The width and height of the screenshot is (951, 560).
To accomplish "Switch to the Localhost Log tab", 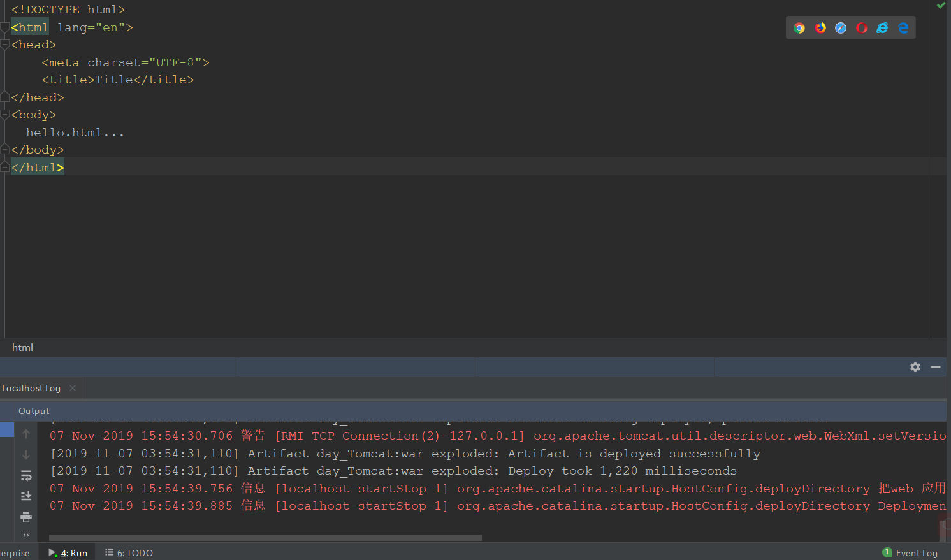I will pyautogui.click(x=31, y=387).
